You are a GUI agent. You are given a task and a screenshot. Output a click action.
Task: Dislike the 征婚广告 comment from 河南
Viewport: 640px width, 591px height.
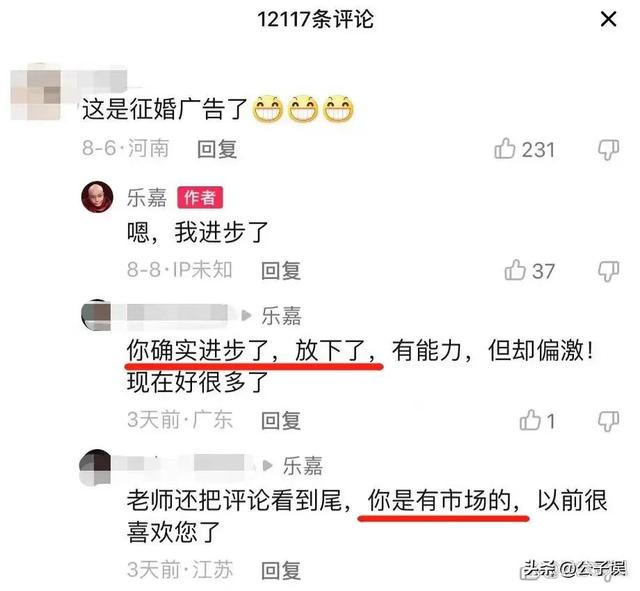[x=609, y=150]
